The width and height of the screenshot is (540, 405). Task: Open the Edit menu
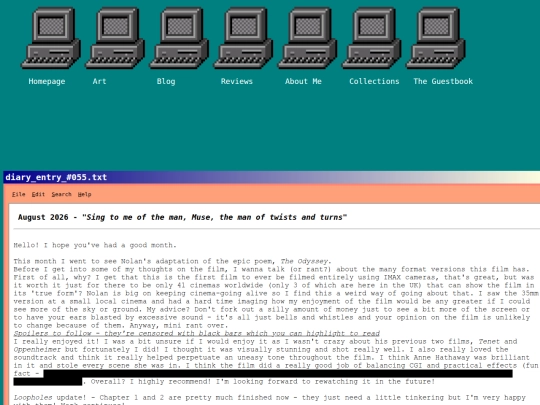point(38,195)
